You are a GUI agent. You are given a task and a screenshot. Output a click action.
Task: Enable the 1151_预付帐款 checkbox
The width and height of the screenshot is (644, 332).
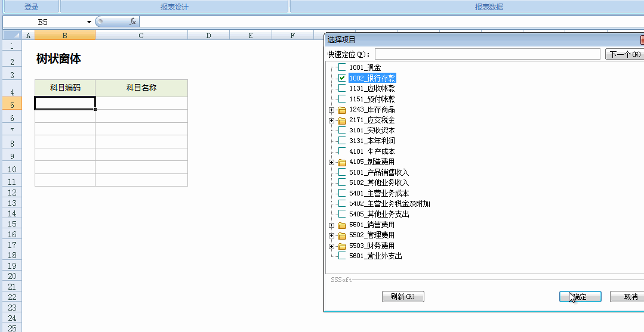click(342, 99)
